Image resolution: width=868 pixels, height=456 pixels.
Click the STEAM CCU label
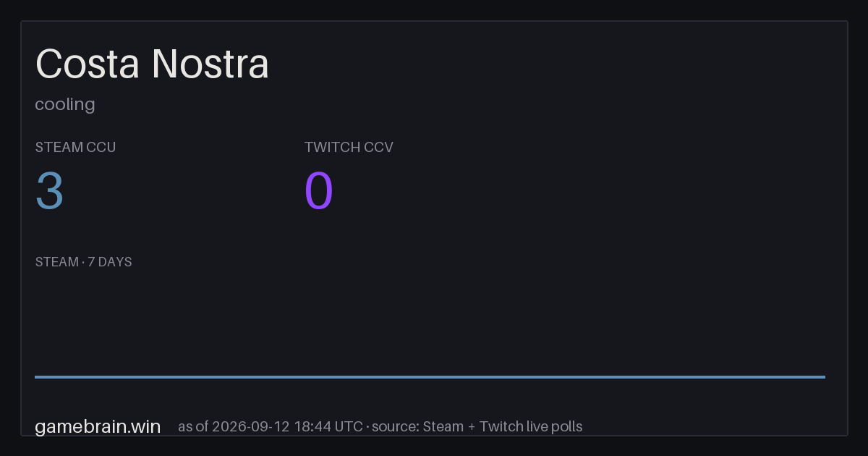tap(75, 147)
